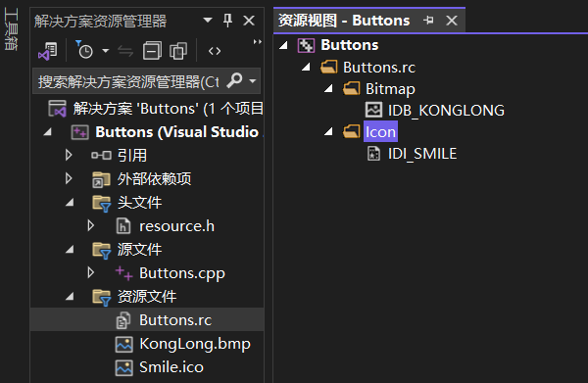Click the C++ file icon of Buttons.cpp

point(124,273)
